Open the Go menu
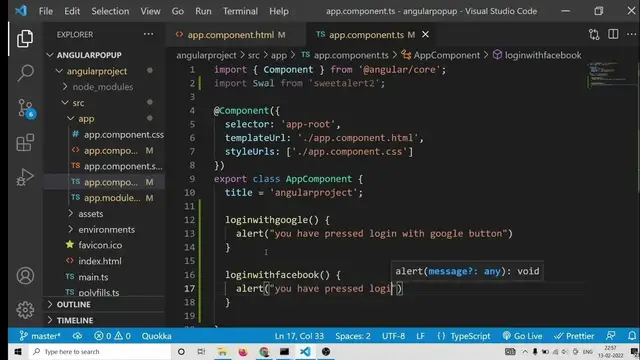Image resolution: width=640 pixels, height=360 pixels. click(x=178, y=11)
